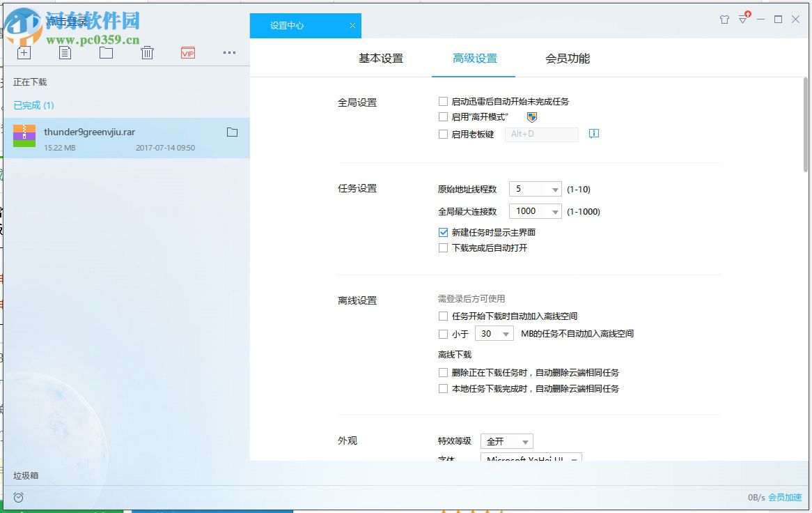The image size is (812, 513).
Task: Uncheck 新建任务时显示主界面
Action: pyautogui.click(x=443, y=232)
